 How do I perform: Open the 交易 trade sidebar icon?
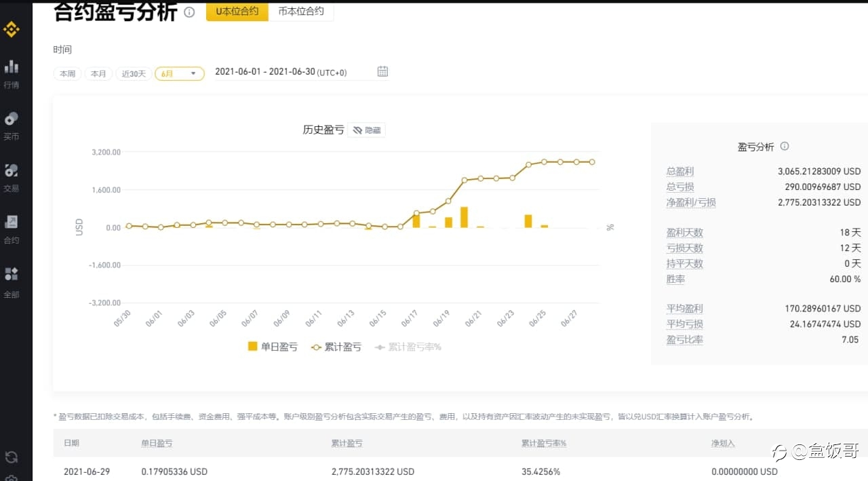point(12,170)
